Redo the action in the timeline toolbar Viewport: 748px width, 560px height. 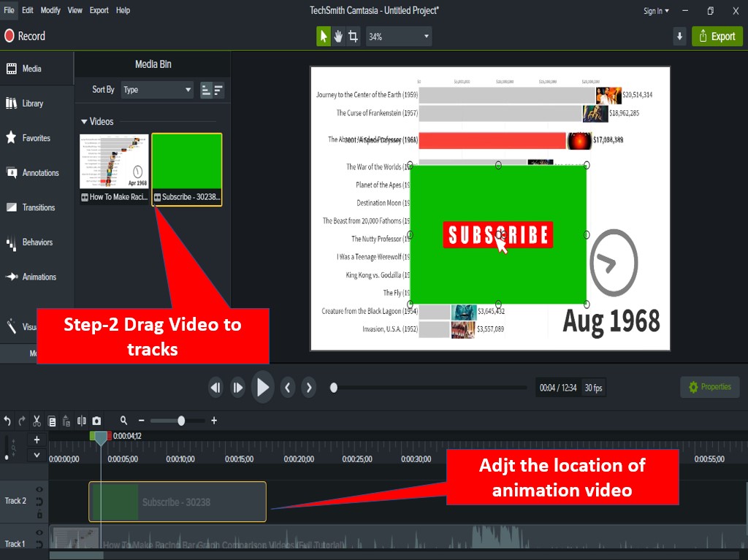pos(22,421)
